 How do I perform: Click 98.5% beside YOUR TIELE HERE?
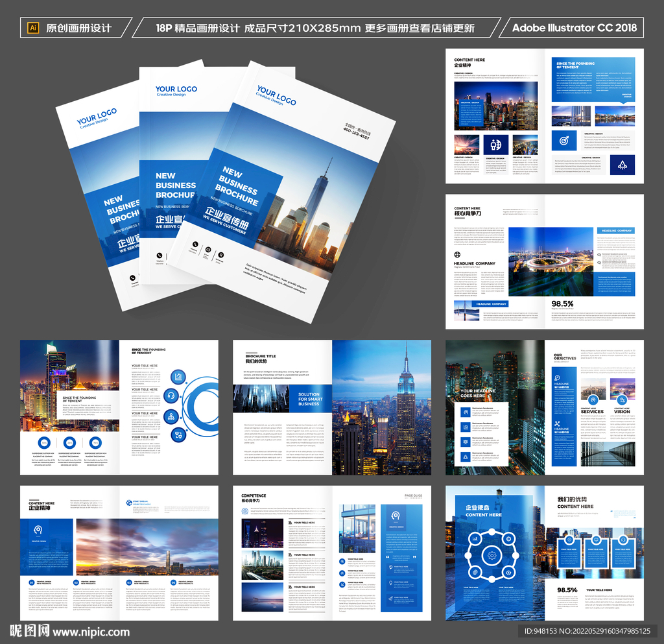coord(567,590)
